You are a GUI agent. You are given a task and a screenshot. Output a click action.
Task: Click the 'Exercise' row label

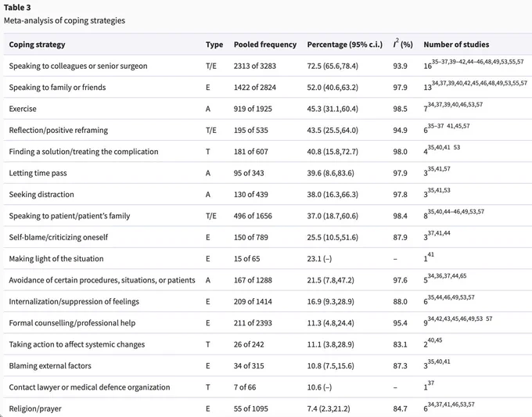(23, 109)
